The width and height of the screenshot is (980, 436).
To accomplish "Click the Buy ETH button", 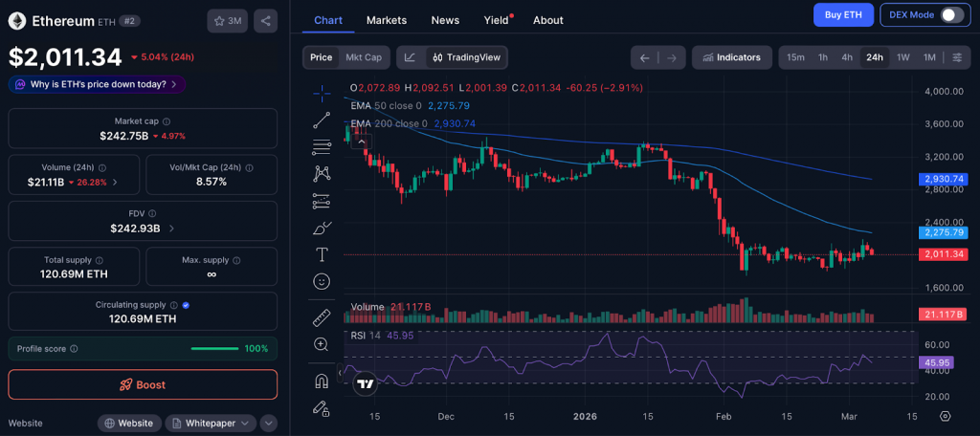I will click(843, 14).
